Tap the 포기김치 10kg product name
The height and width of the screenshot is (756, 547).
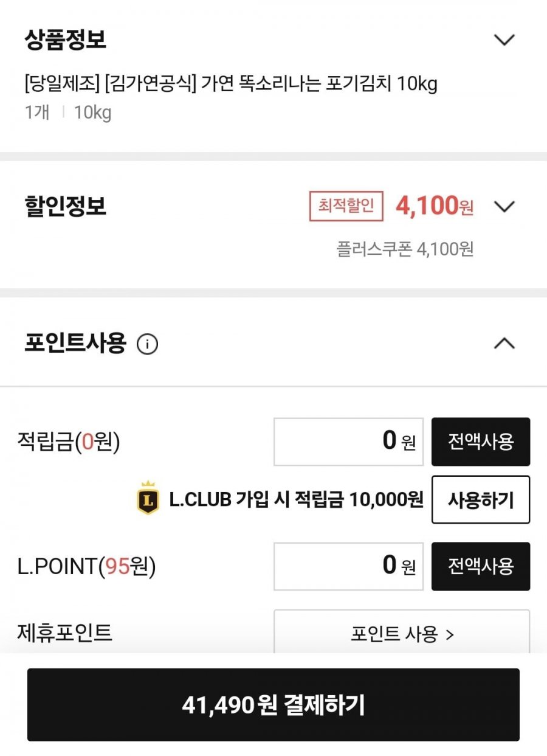[231, 84]
